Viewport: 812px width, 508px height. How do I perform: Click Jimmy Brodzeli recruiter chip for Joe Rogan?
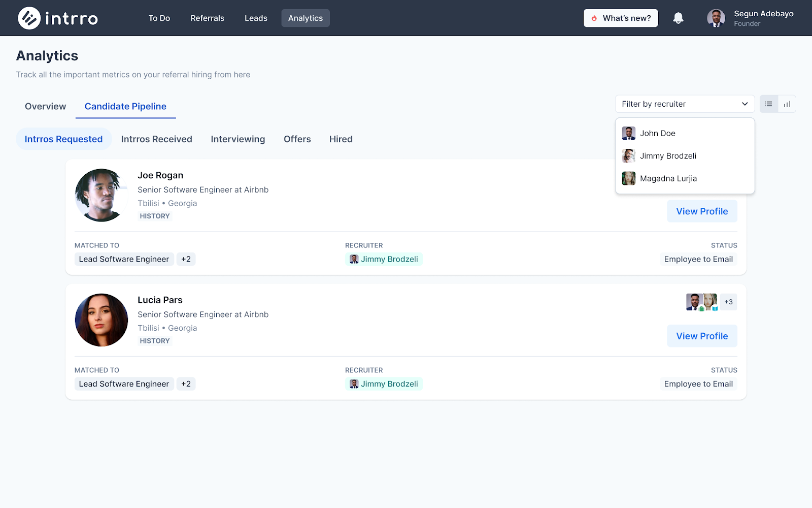[384, 259]
